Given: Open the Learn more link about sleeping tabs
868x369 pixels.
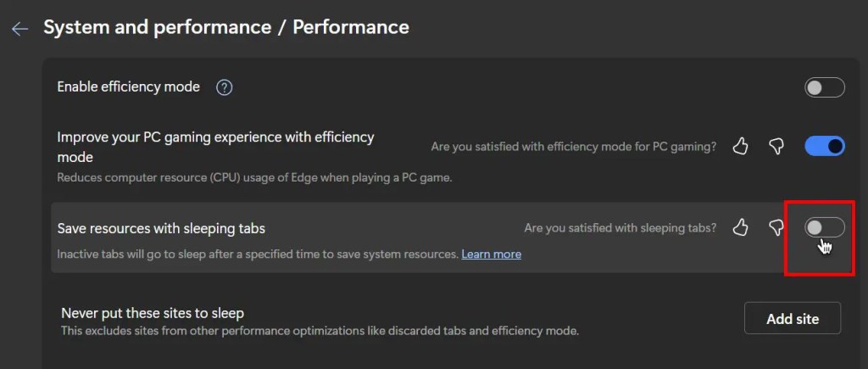Looking at the screenshot, I should (x=491, y=254).
